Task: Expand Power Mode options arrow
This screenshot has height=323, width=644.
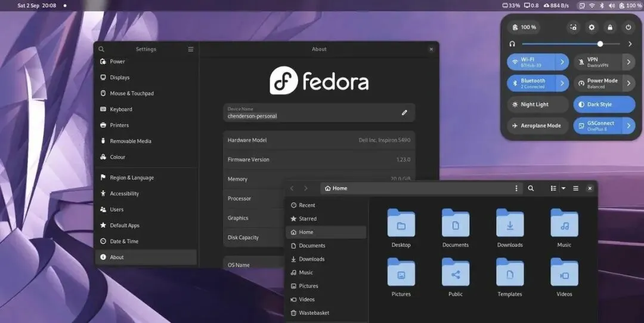Action: 629,84
